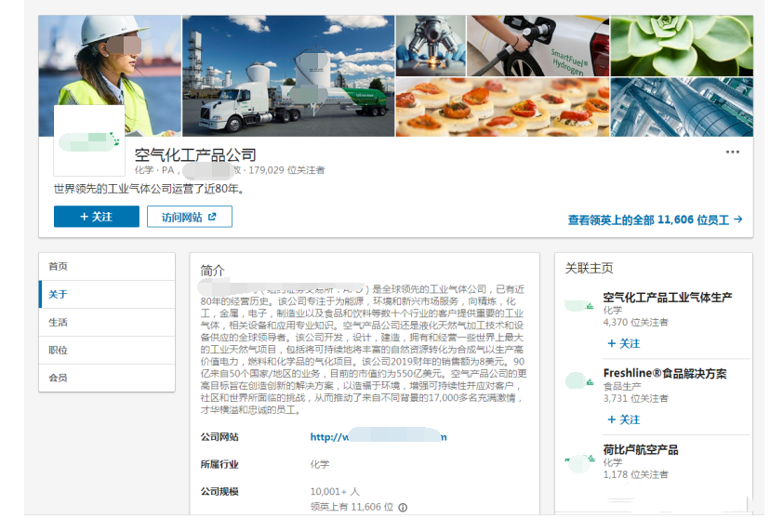View all 11,606 employees on LinkedIn

coord(655,219)
